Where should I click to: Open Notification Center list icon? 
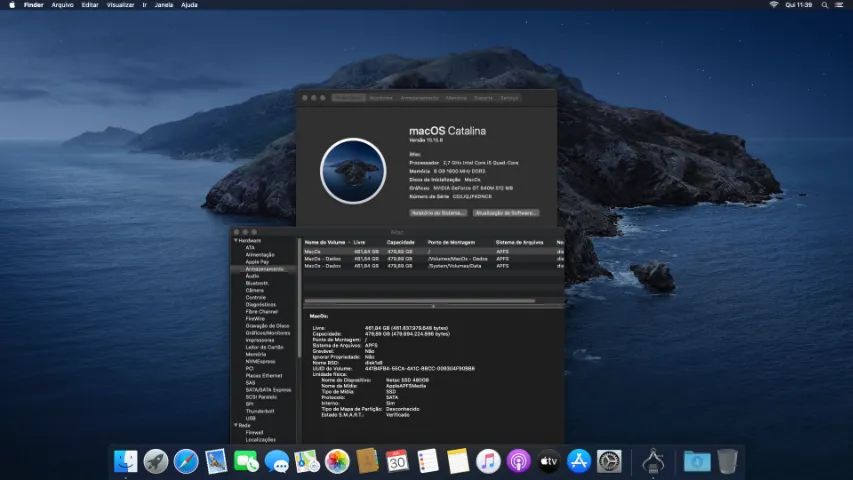coord(839,5)
